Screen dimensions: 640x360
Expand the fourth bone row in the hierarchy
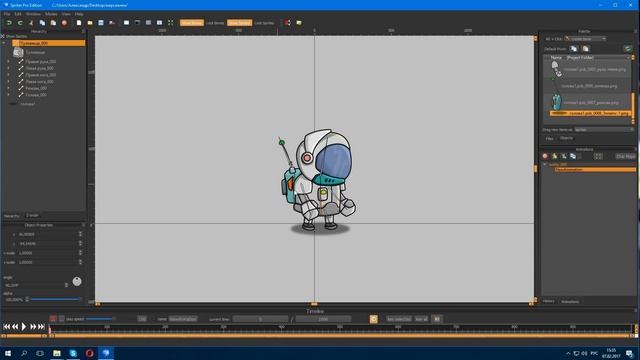point(8,81)
